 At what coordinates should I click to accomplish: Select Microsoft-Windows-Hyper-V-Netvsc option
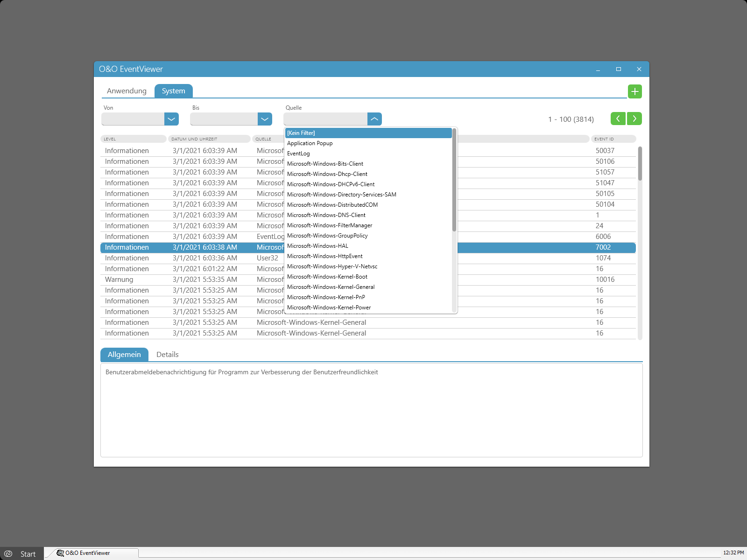[368, 266]
